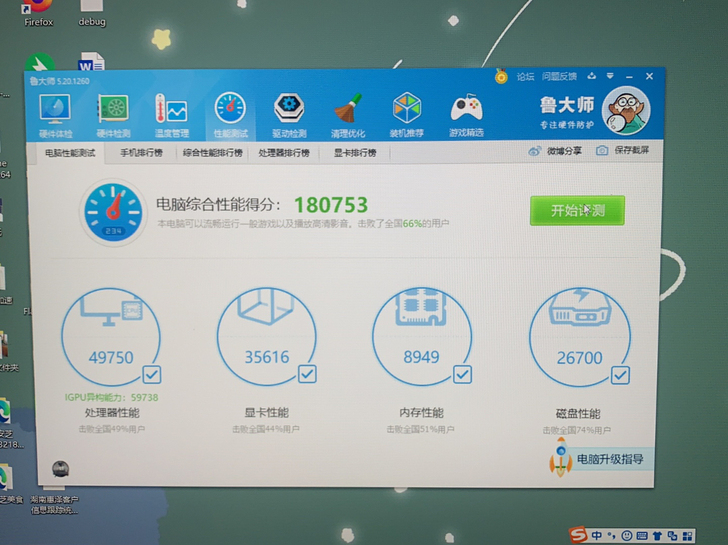728x545 pixels.
Task: Open the 装机推荐 cube section
Action: 407,116
